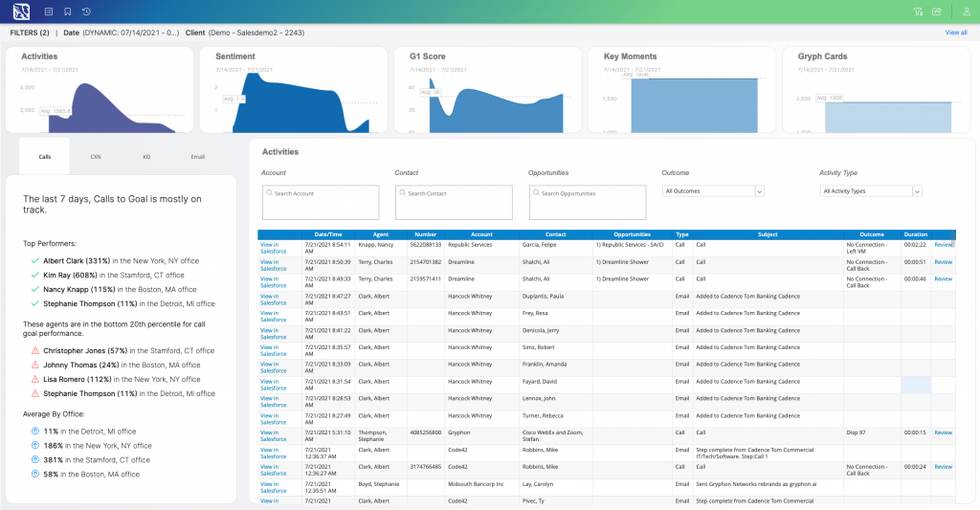Click Review on the Knapp, Nancy call row
980x510 pixels.
pos(943,245)
